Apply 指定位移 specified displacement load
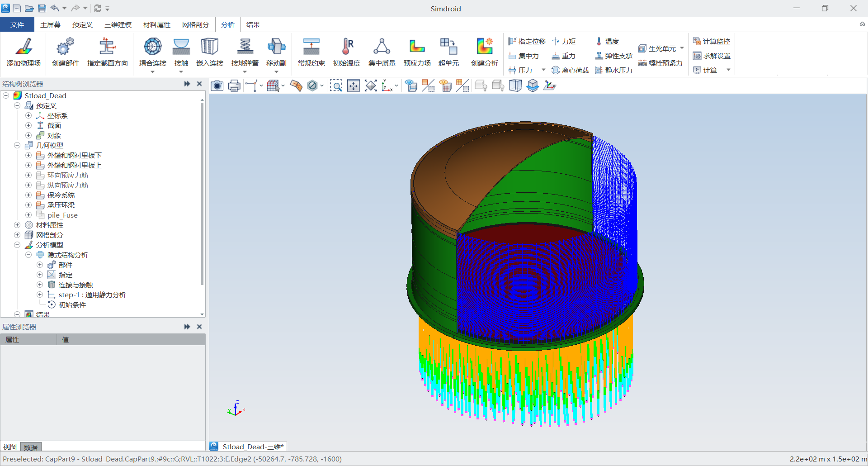The height and width of the screenshot is (466, 868). 527,41
